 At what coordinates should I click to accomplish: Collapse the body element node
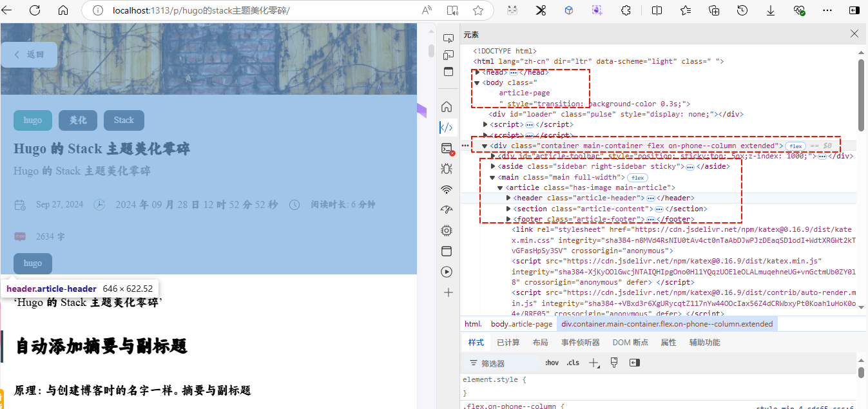coord(477,82)
